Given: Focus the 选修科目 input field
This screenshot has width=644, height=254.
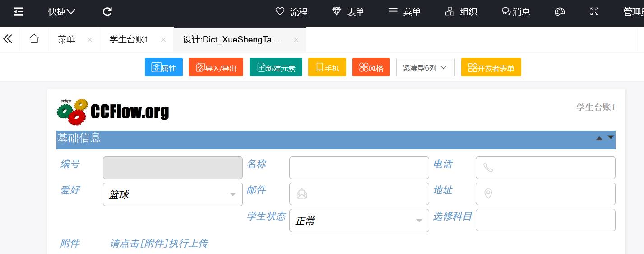Looking at the screenshot, I should 546,220.
